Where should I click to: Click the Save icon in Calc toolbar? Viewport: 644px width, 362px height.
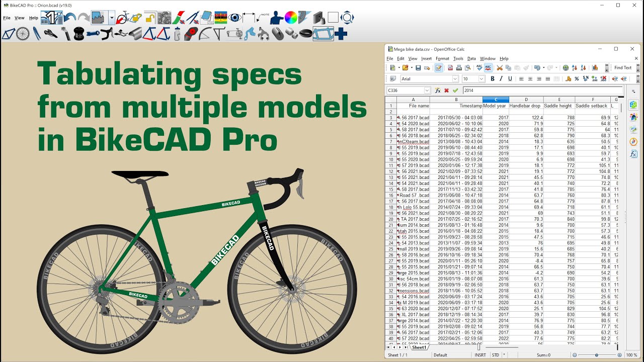[x=418, y=68]
